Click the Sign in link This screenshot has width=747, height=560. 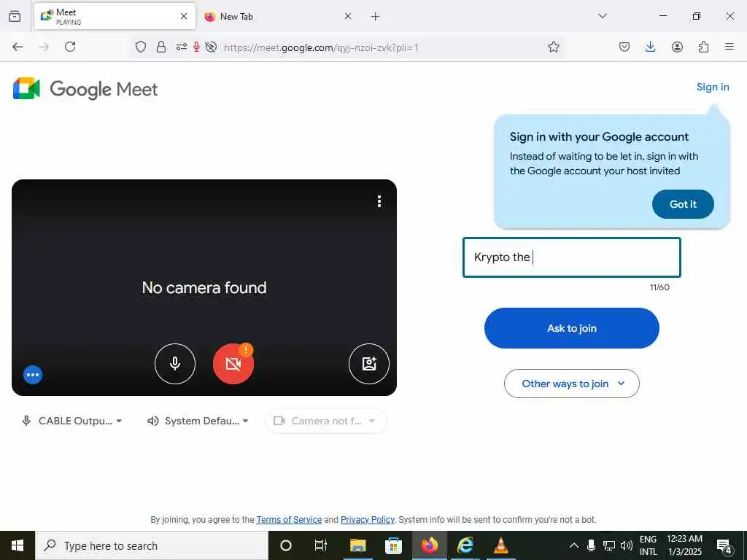pyautogui.click(x=713, y=87)
